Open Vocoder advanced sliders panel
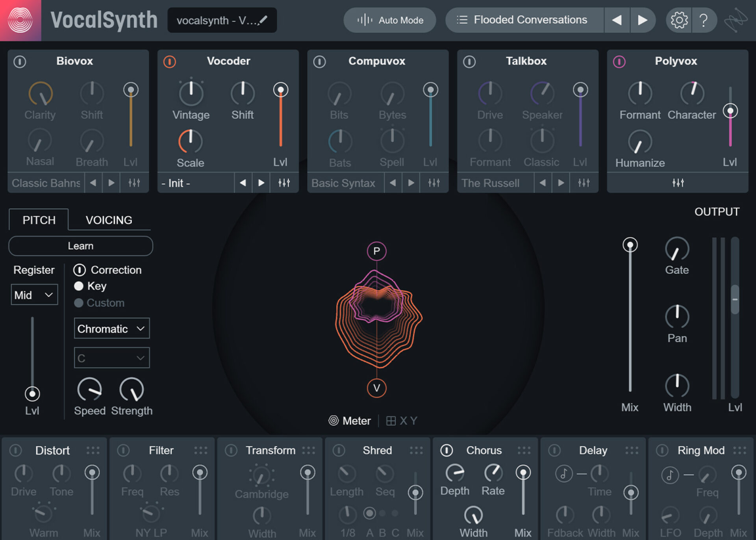 point(284,183)
